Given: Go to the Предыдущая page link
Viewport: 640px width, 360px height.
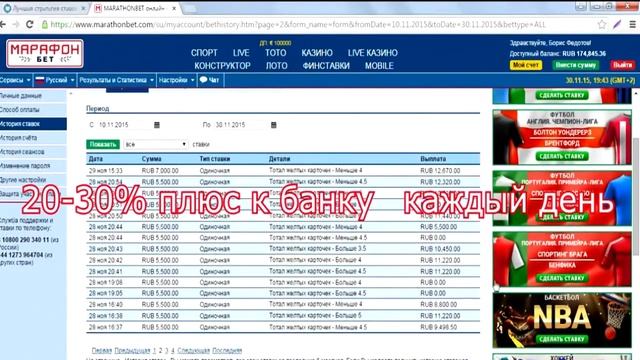Looking at the screenshot, I should [132, 351].
